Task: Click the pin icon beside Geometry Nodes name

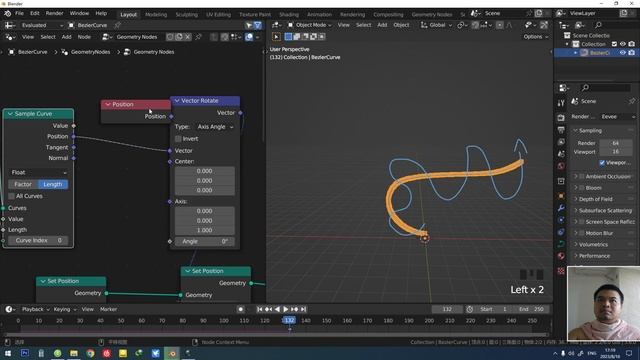Action: tap(198, 37)
